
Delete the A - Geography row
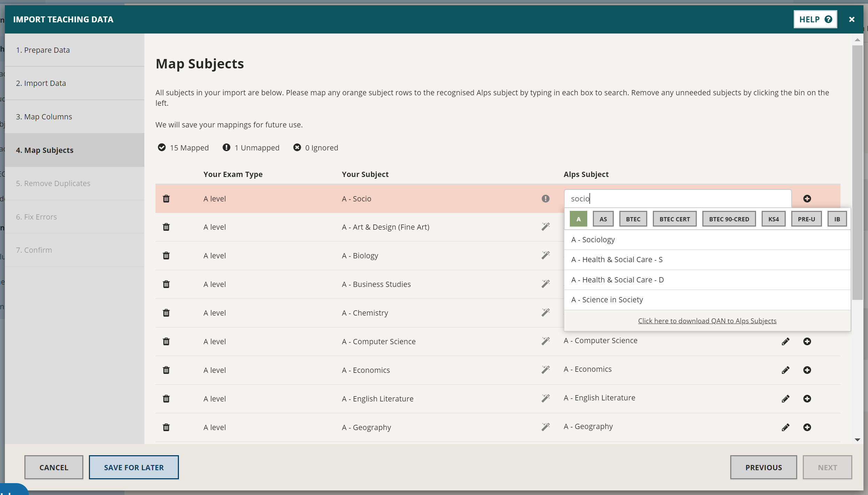[166, 427]
